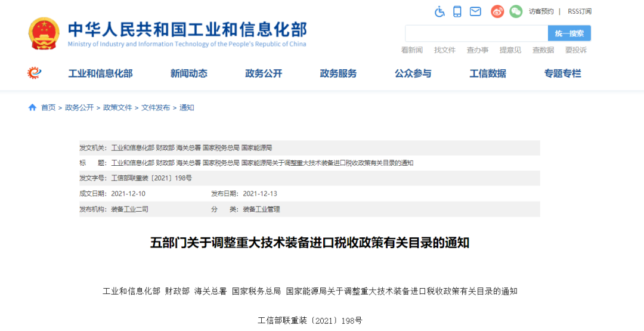Viewport: 644px width, 331px height.
Task: Click the article headline 五部门关于调整…的通知
Action: 309,243
